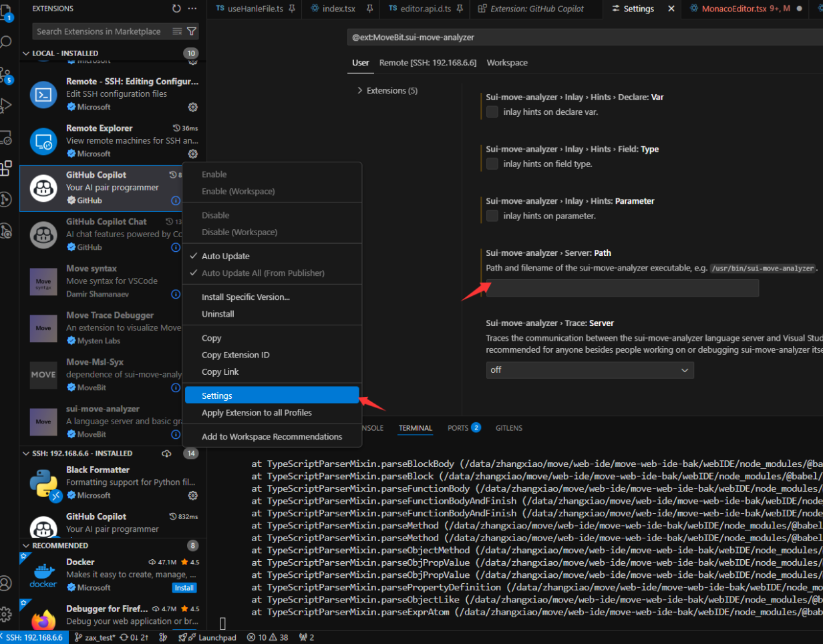Image resolution: width=823 pixels, height=644 pixels.
Task: Toggle Auto Update in the context menu
Action: pos(272,256)
